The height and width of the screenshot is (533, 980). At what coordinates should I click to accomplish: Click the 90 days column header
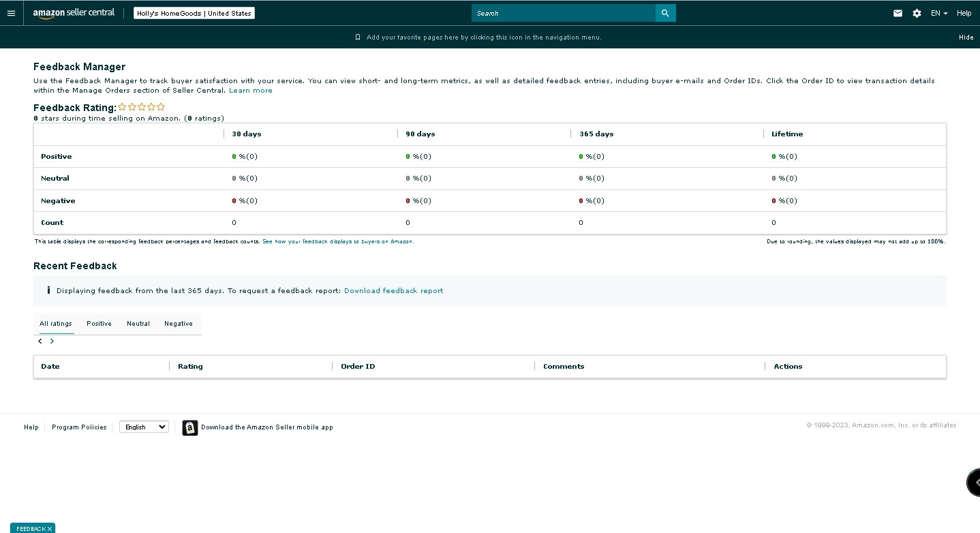420,134
